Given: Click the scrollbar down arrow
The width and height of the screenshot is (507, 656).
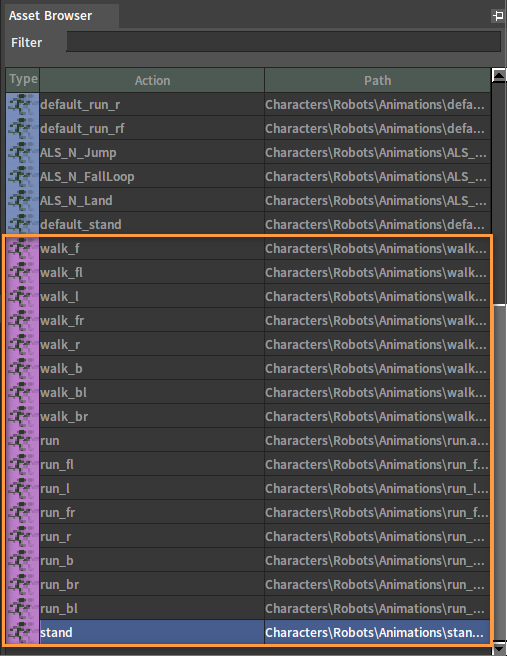Looking at the screenshot, I should (x=499, y=648).
